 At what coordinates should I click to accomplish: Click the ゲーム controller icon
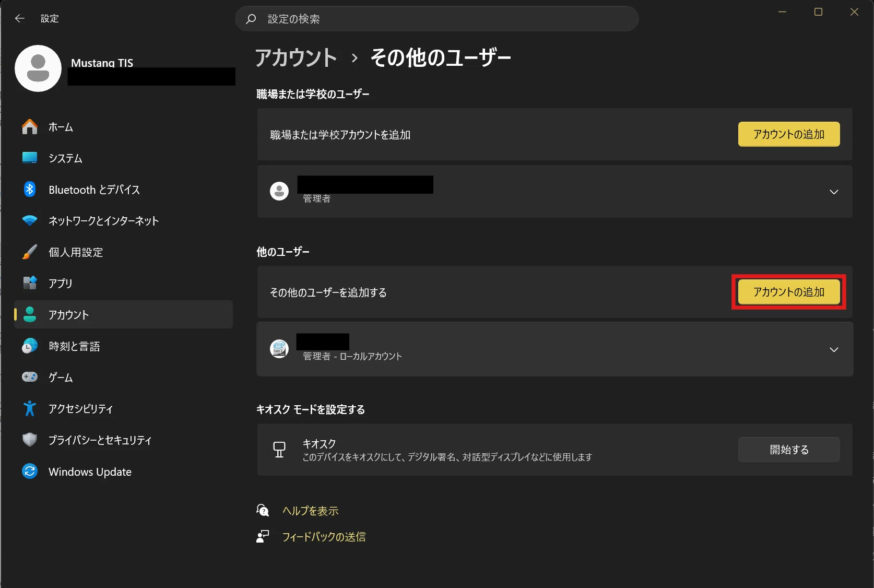click(x=30, y=377)
